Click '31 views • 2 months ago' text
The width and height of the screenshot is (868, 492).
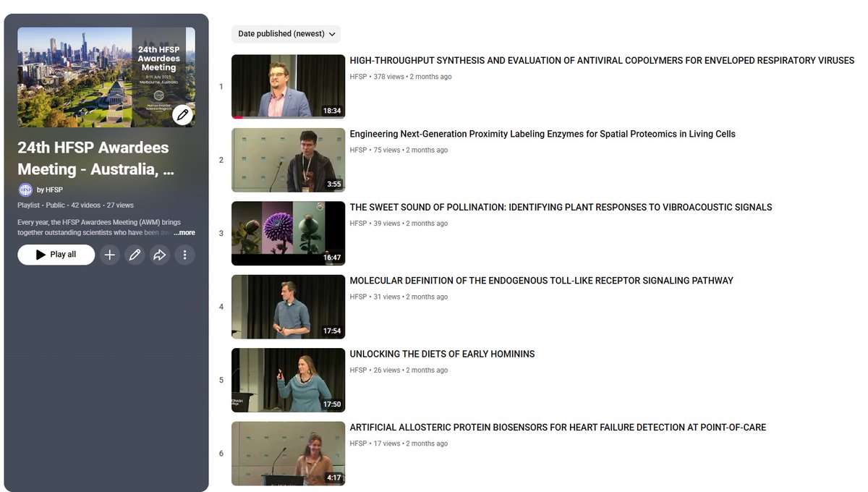410,297
